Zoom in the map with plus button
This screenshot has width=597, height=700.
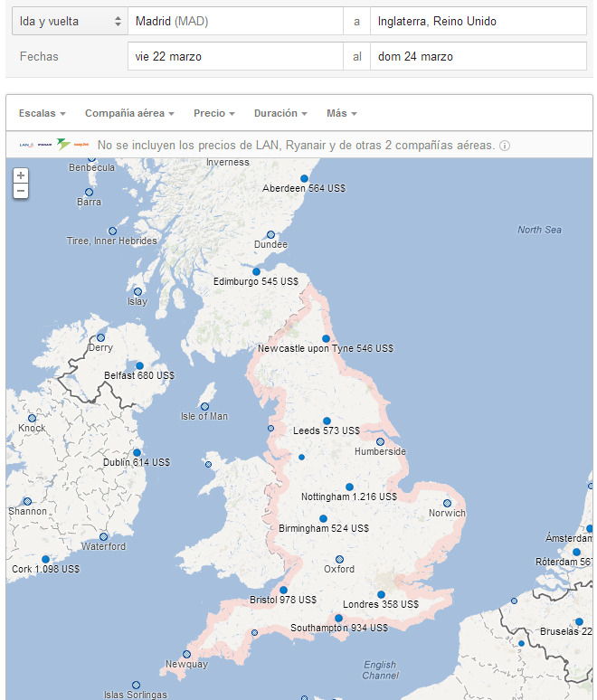(21, 175)
